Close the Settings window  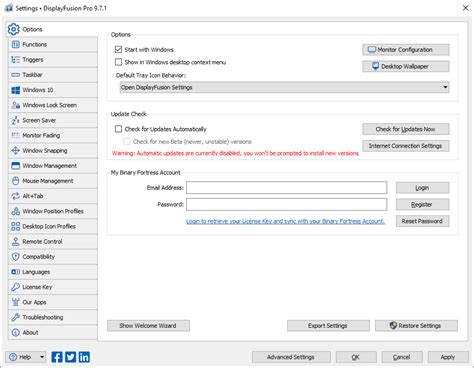tap(465, 8)
